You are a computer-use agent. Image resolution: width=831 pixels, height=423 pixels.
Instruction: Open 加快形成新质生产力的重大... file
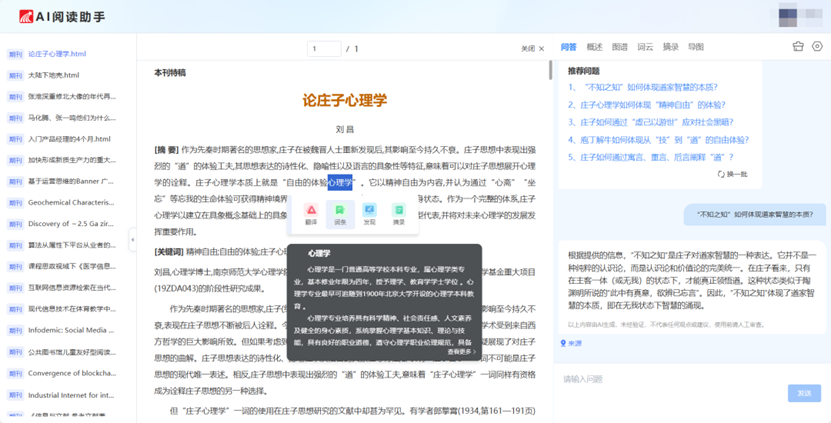pos(72,160)
